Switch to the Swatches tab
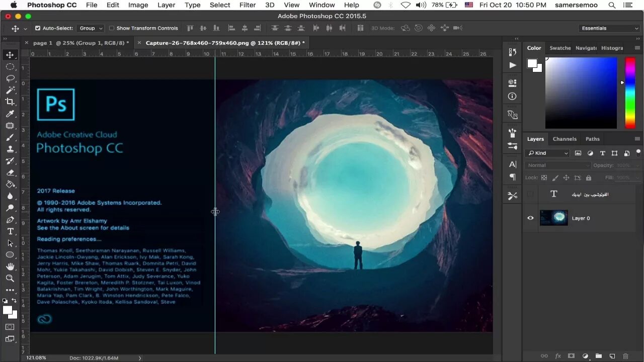The width and height of the screenshot is (644, 362). point(560,48)
